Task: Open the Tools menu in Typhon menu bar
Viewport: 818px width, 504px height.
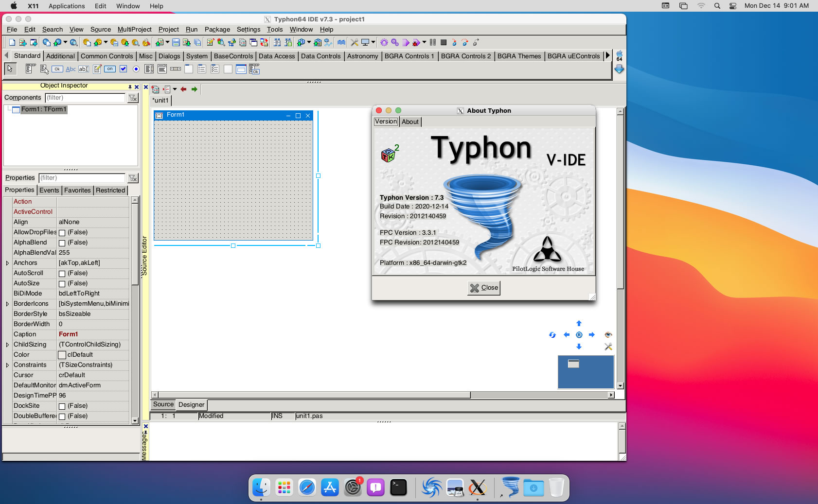Action: tap(275, 29)
